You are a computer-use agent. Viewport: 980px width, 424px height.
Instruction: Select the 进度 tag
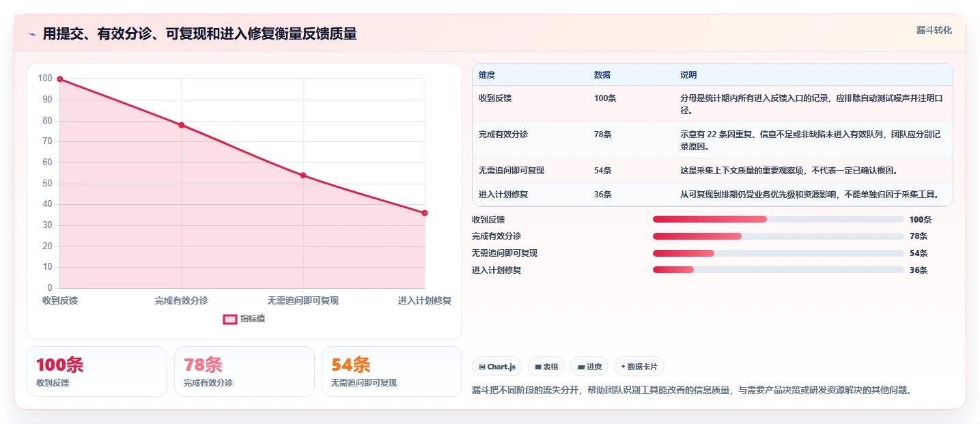(589, 367)
